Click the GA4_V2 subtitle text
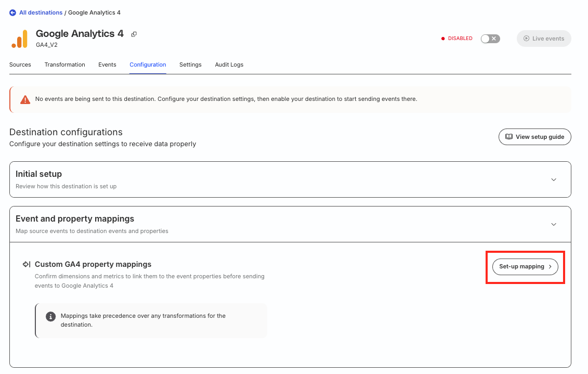The height and width of the screenshot is (374, 588). pos(47,45)
